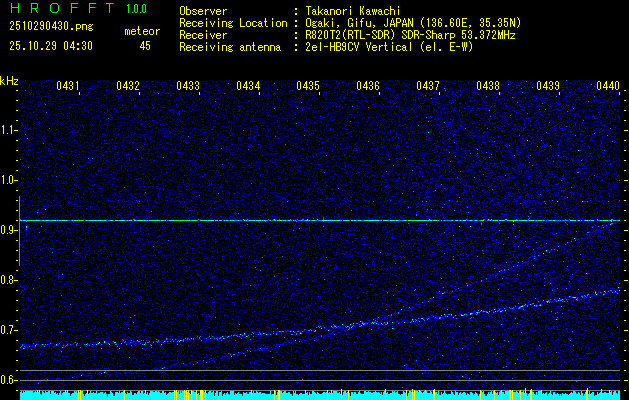Click the 1.1 frequency axis label
629x400 pixels.
tap(9, 130)
